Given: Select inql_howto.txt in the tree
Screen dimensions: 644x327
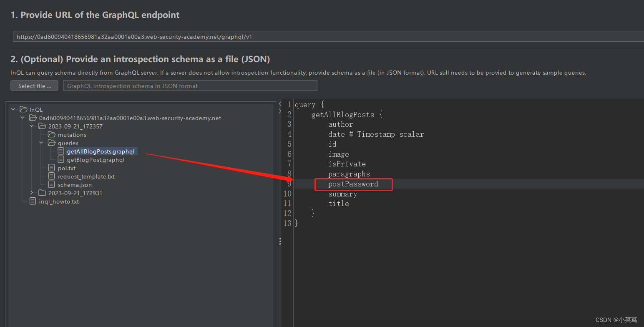Looking at the screenshot, I should click(x=59, y=201).
